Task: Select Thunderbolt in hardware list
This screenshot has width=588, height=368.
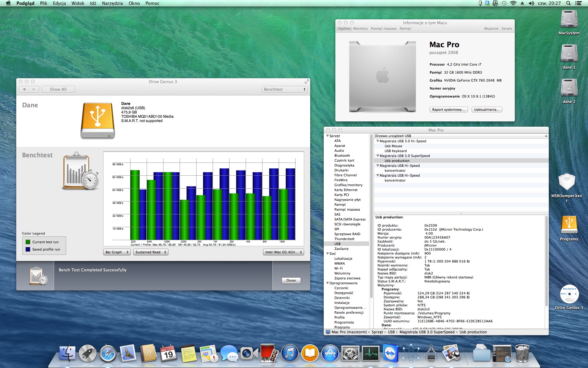Action: pos(344,239)
